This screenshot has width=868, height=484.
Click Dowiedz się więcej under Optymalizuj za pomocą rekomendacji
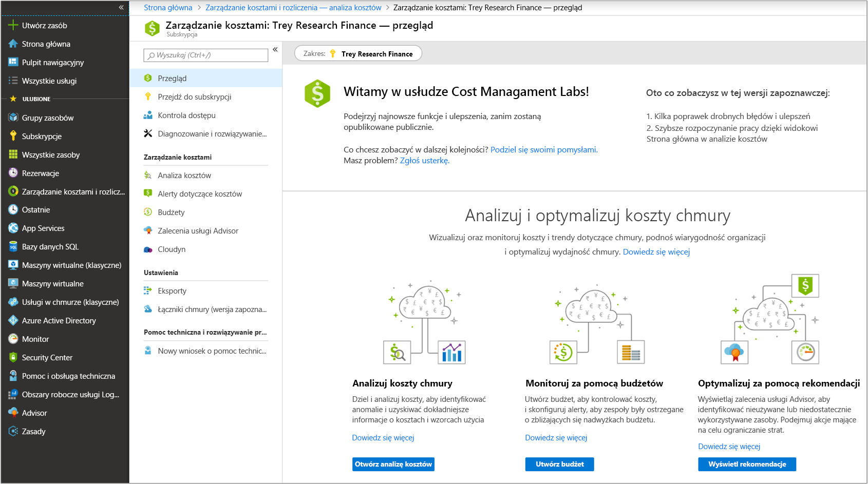click(729, 446)
